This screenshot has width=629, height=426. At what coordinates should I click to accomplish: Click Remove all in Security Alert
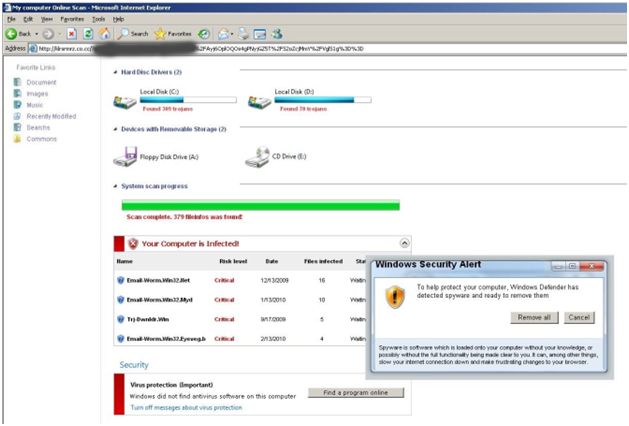[x=534, y=318]
